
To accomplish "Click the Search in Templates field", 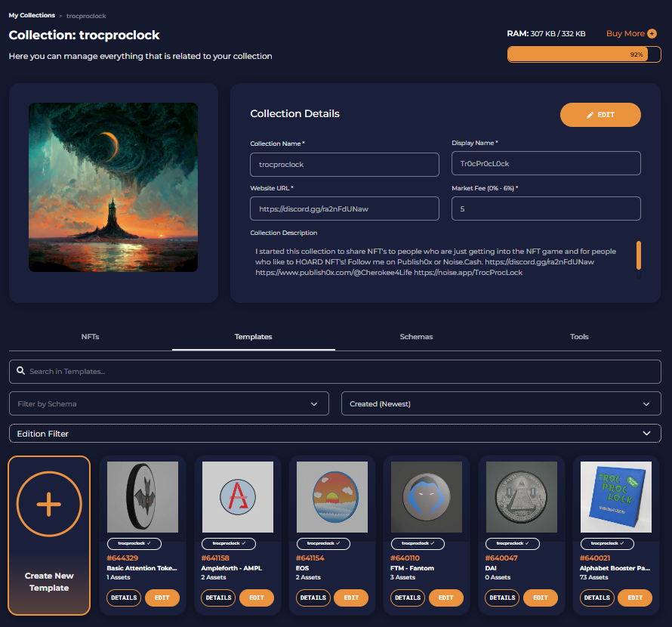I will (x=334, y=372).
